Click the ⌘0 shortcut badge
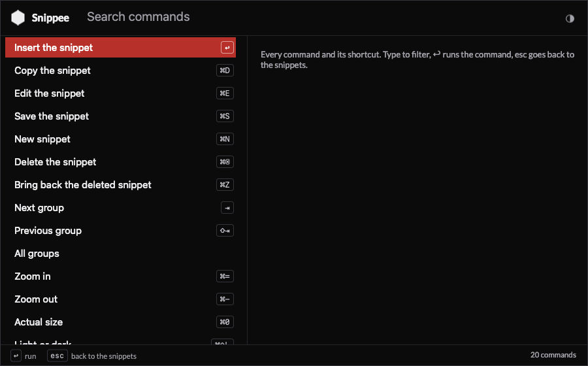 pos(225,322)
